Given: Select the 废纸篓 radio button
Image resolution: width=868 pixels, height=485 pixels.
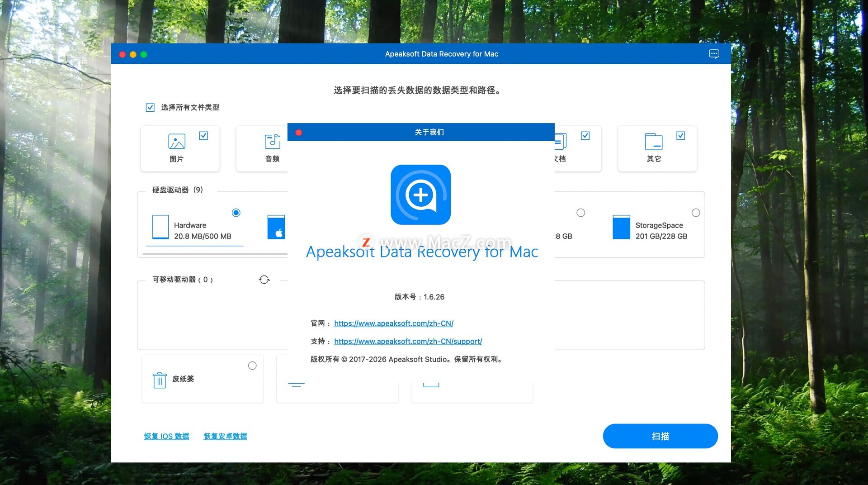Looking at the screenshot, I should click(x=252, y=366).
